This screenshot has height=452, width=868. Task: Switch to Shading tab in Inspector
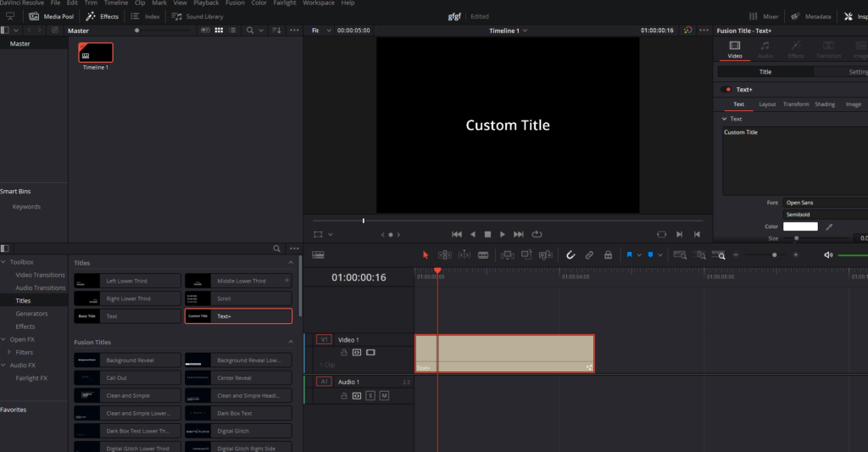(x=824, y=104)
